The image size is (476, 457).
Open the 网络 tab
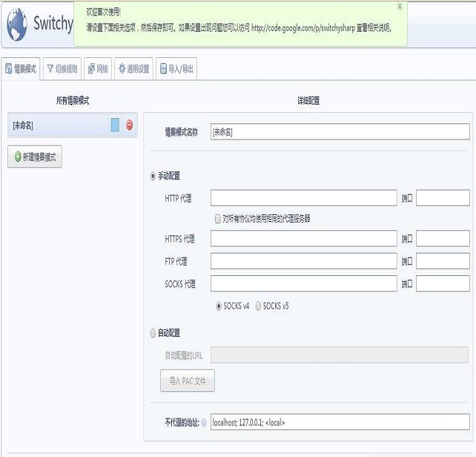[98, 69]
